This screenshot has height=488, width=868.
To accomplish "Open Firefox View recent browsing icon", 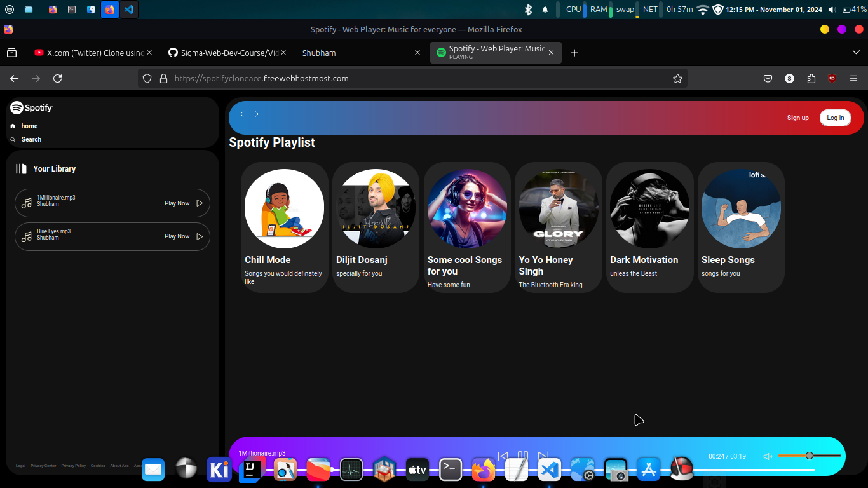I will (x=12, y=53).
